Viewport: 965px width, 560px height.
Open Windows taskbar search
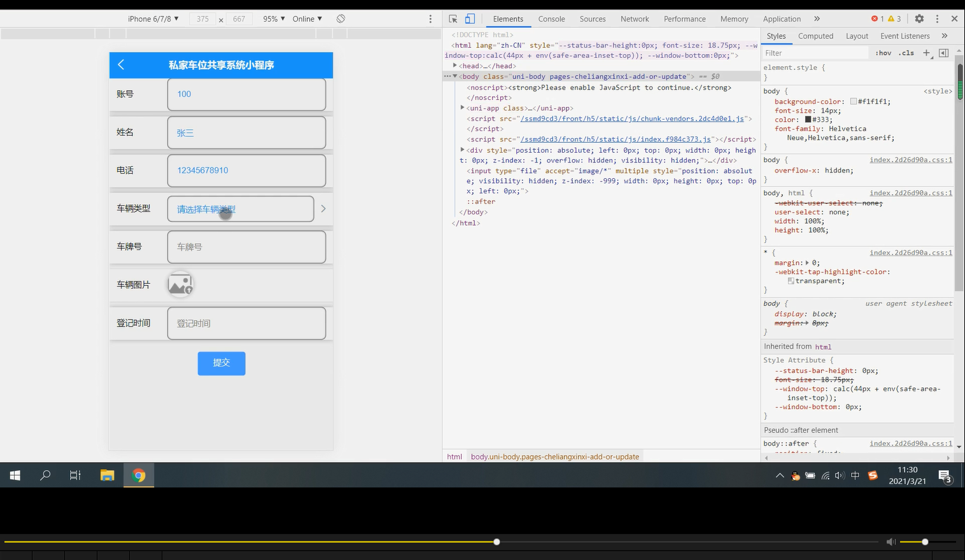coord(45,475)
